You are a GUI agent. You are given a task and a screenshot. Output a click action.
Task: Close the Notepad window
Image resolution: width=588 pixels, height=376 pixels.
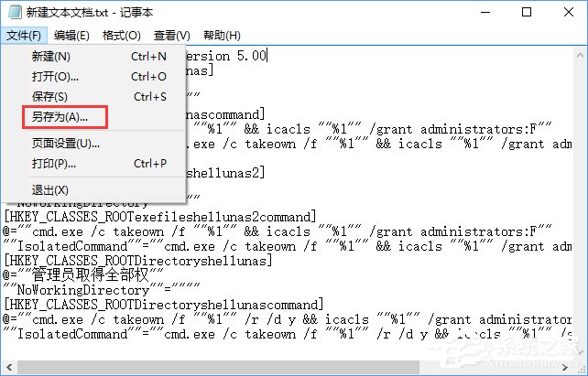pos(568,13)
